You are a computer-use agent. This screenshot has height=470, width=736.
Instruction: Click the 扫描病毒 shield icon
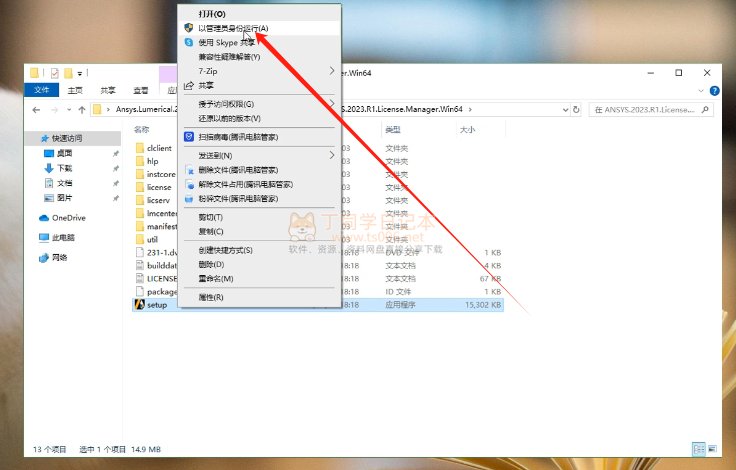[x=188, y=136]
